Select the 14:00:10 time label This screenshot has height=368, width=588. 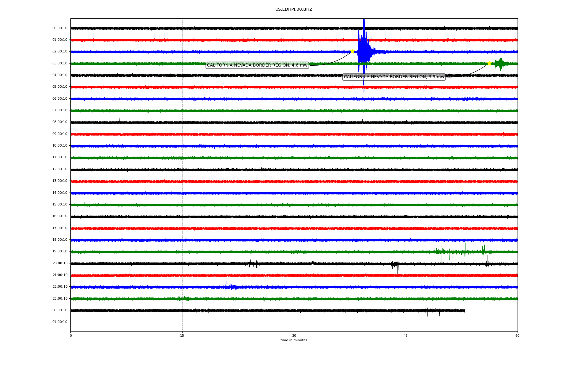pos(60,193)
